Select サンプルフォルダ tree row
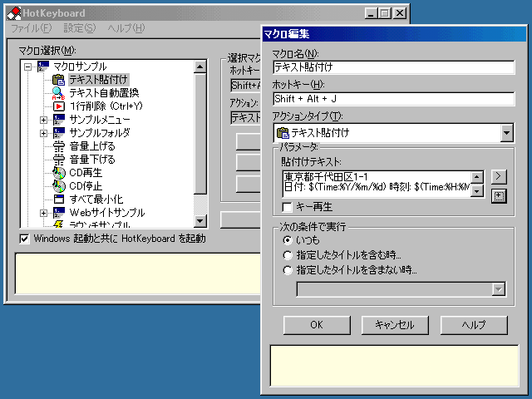The width and height of the screenshot is (532, 399). click(100, 133)
